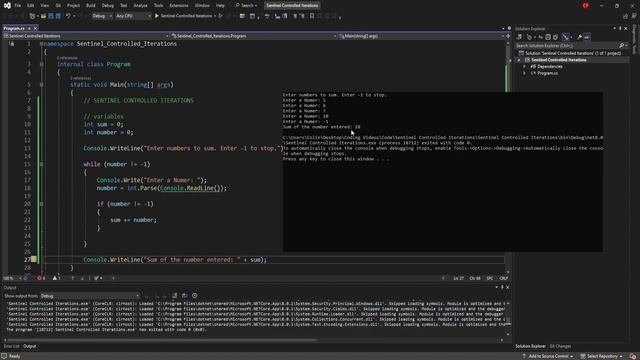Open the Git menu
Image resolution: width=640 pixels, height=360 pixels.
[58, 6]
